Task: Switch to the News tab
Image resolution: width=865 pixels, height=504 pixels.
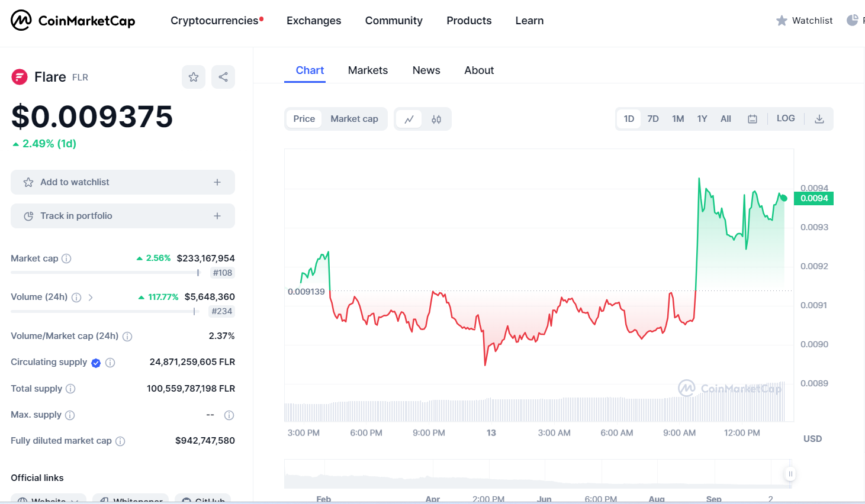Action: tap(426, 70)
